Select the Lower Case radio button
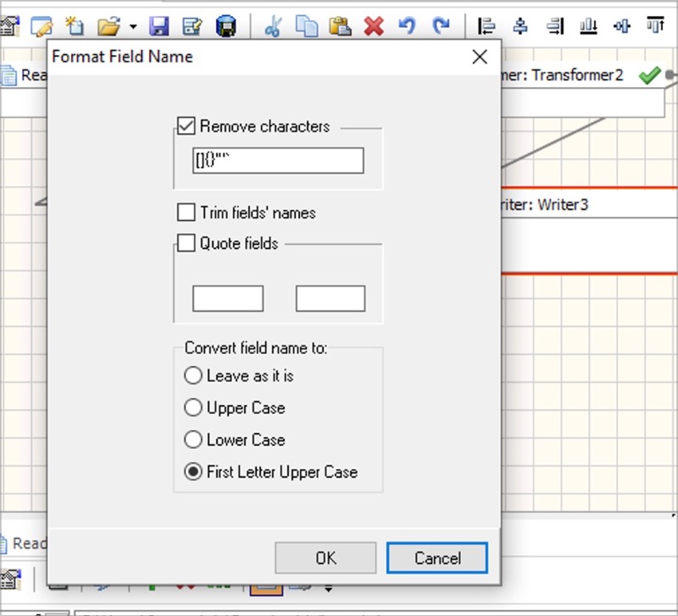 193,439
